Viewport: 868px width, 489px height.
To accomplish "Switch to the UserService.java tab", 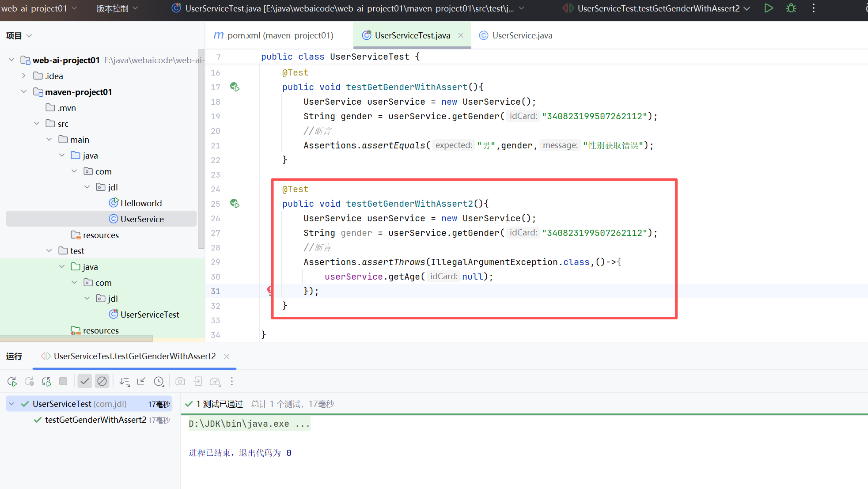I will tap(522, 35).
